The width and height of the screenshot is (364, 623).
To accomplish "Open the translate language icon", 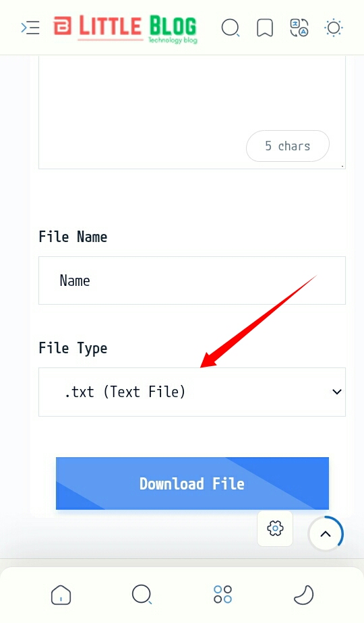I will pos(299,28).
